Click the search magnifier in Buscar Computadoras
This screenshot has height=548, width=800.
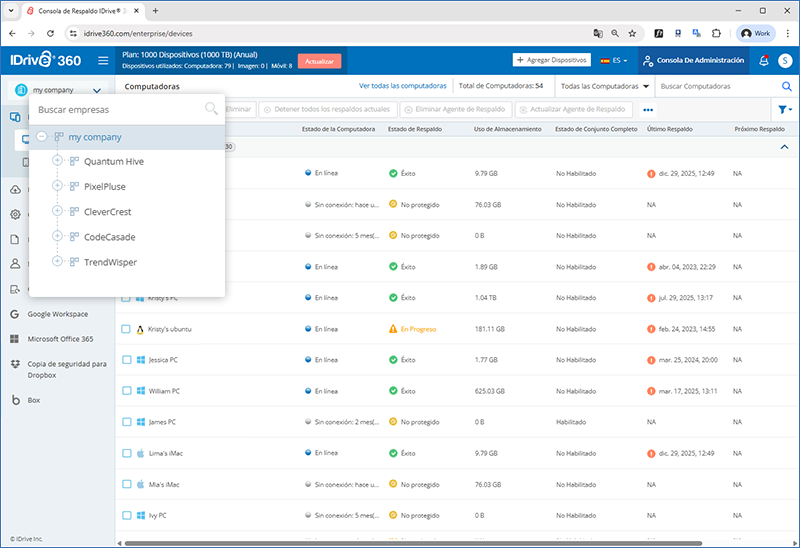786,86
